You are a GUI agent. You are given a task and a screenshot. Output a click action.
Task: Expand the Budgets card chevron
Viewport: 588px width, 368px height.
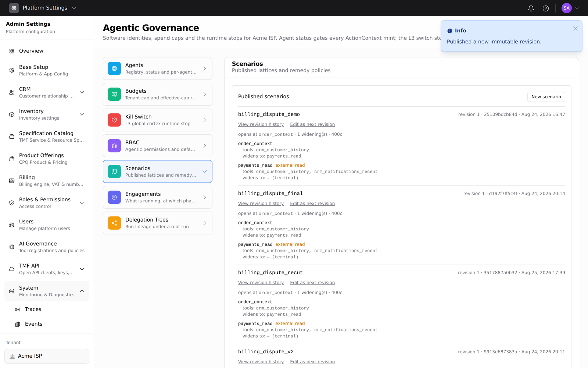coord(205,94)
